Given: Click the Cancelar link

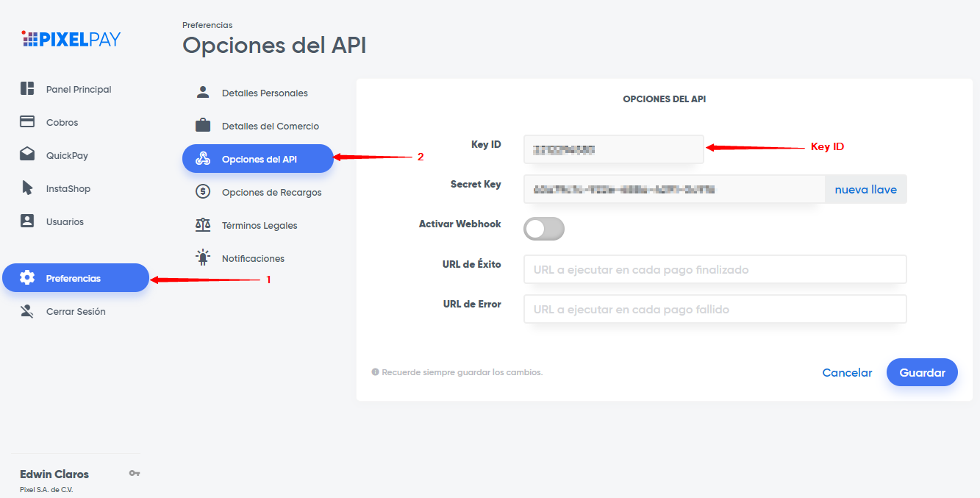Looking at the screenshot, I should pyautogui.click(x=847, y=372).
